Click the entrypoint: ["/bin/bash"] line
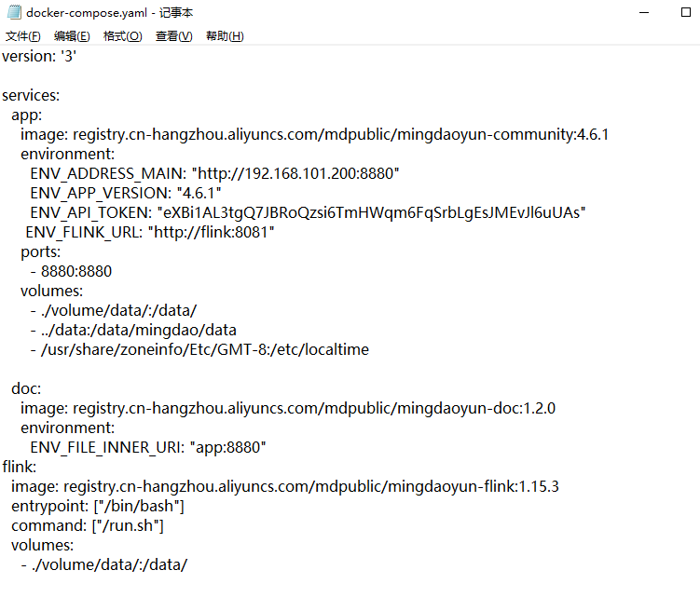700x611 pixels. point(98,506)
